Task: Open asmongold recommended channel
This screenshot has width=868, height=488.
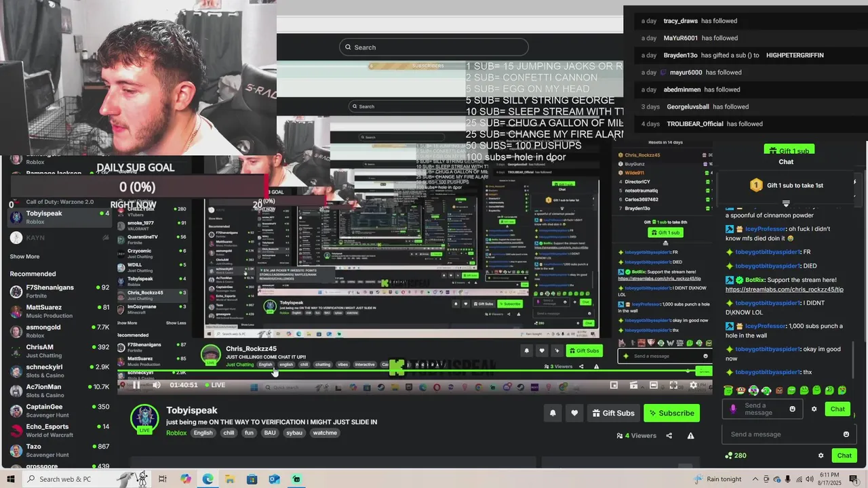Action: (x=60, y=331)
